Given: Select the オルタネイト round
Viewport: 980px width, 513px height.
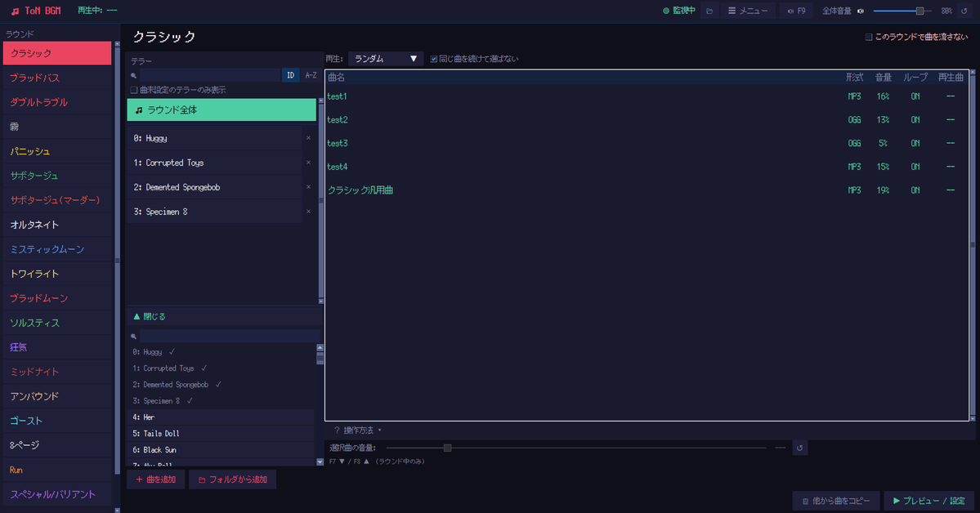Looking at the screenshot, I should click(57, 225).
